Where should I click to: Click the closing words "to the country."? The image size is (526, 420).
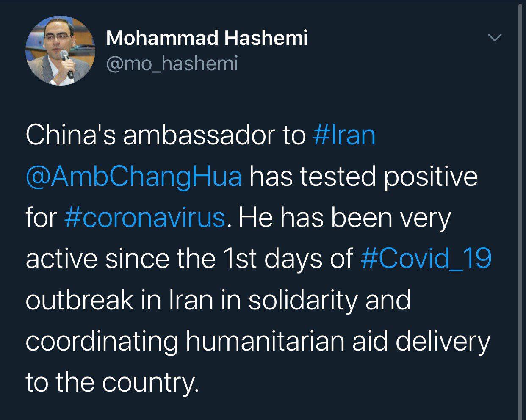[x=112, y=382]
